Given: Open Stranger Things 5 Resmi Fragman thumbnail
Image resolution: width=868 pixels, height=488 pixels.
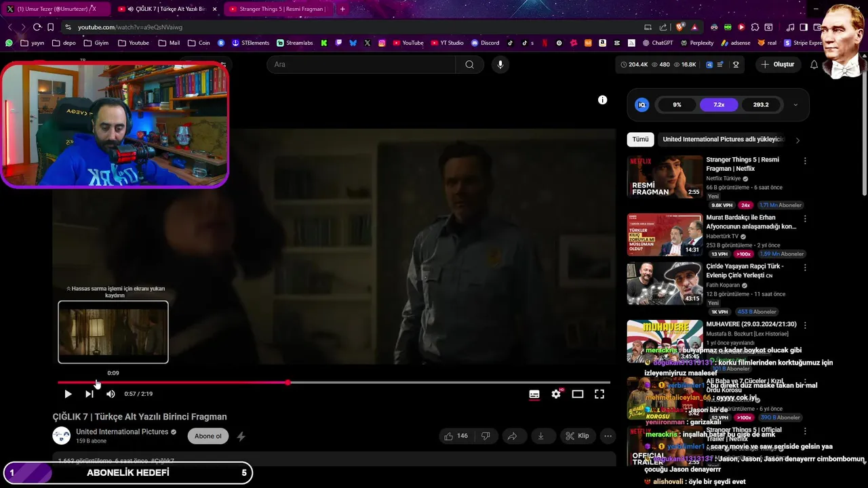Looking at the screenshot, I should pyautogui.click(x=665, y=177).
